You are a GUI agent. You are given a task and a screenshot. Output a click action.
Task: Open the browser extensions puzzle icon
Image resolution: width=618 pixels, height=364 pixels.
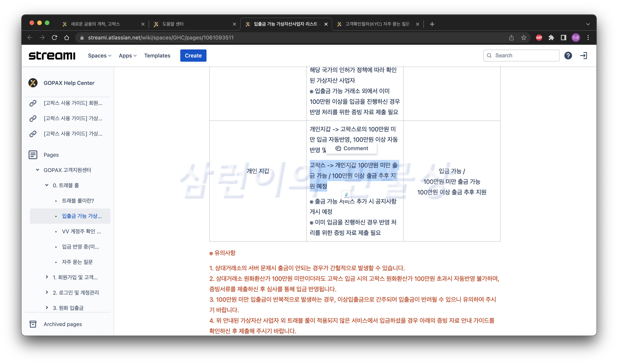pos(551,38)
